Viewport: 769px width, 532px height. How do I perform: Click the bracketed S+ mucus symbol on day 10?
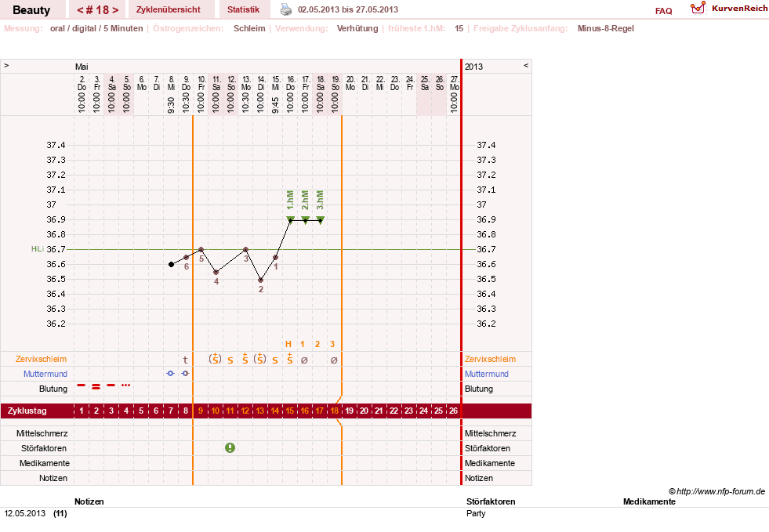pyautogui.click(x=216, y=359)
